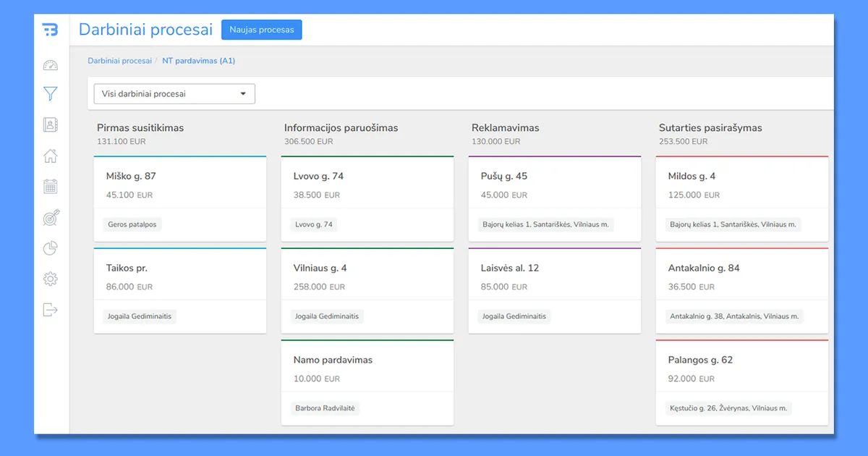Viewport: 868px width, 456px height.
Task: Go to the house properties icon
Action: (50, 156)
